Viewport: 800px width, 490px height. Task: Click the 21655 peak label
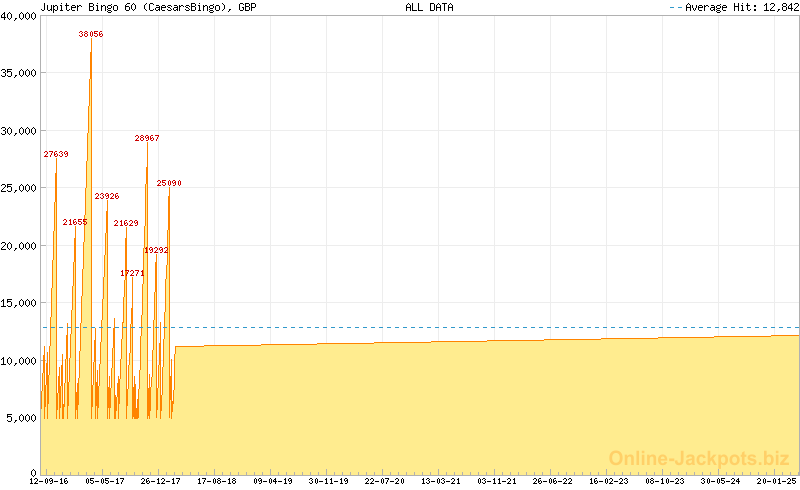tap(75, 222)
